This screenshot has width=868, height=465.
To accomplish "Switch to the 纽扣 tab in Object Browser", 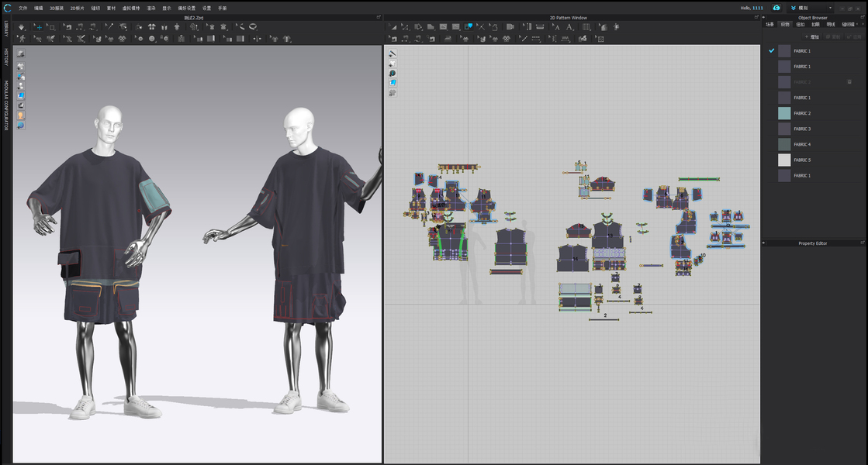I will (801, 24).
